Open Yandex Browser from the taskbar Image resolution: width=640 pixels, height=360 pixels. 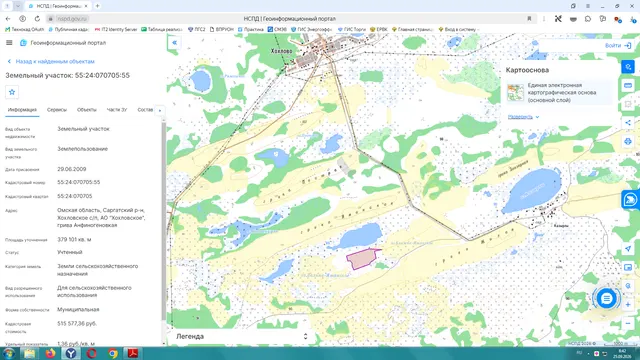coord(71,353)
